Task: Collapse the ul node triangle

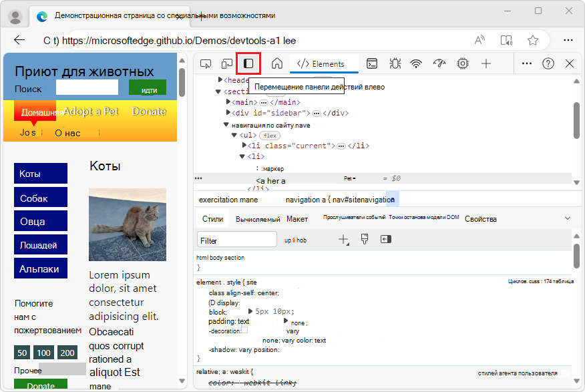Action: click(x=234, y=135)
